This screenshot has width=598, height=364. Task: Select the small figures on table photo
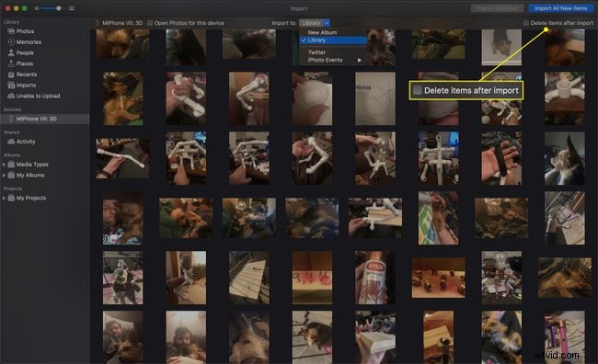click(439, 278)
